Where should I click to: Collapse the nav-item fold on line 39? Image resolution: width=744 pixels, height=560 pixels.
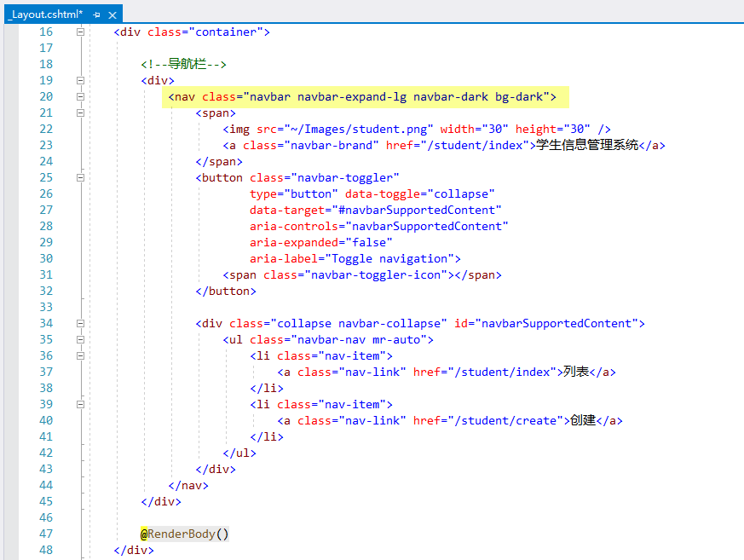(x=80, y=404)
